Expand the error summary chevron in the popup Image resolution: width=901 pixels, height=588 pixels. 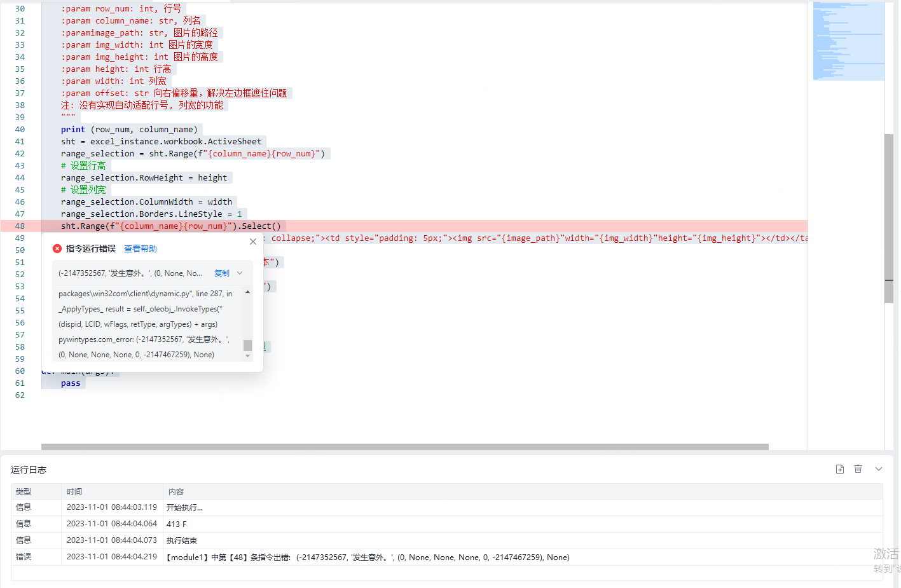(x=240, y=273)
